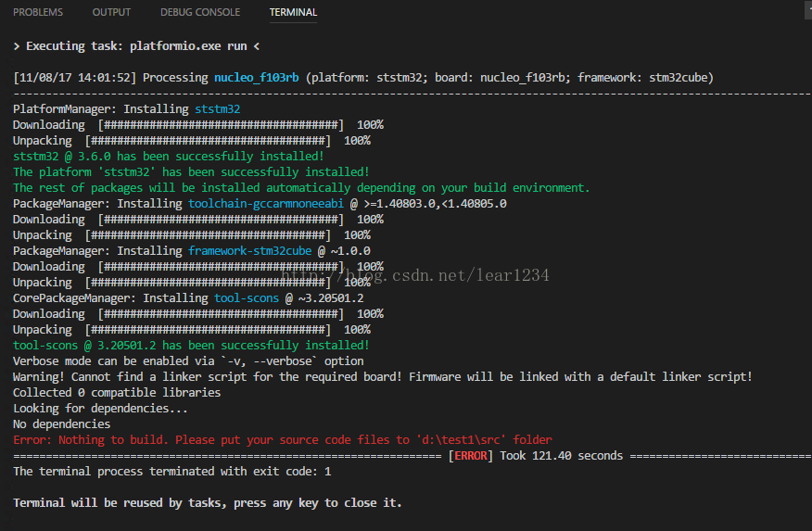Click the timestamp [11/08/17 14:01:52]
The image size is (812, 531).
[74, 78]
